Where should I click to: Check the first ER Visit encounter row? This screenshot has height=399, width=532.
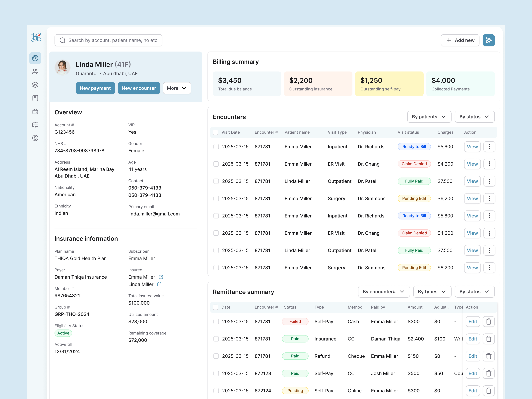(216, 164)
